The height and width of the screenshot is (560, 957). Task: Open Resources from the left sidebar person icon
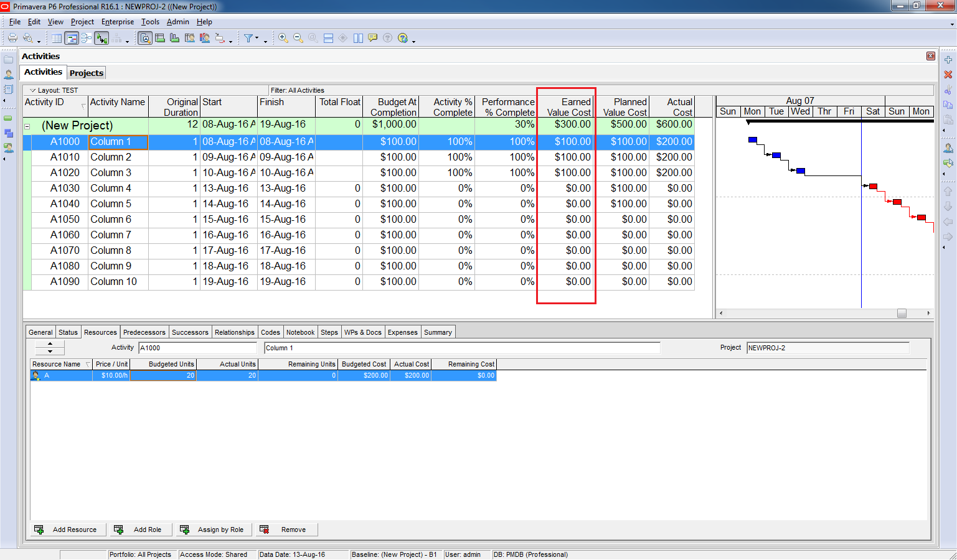tap(9, 75)
